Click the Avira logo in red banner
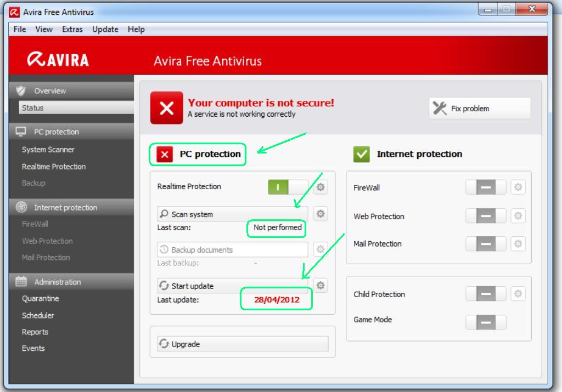Screen dimensions: 562x392 58,59
